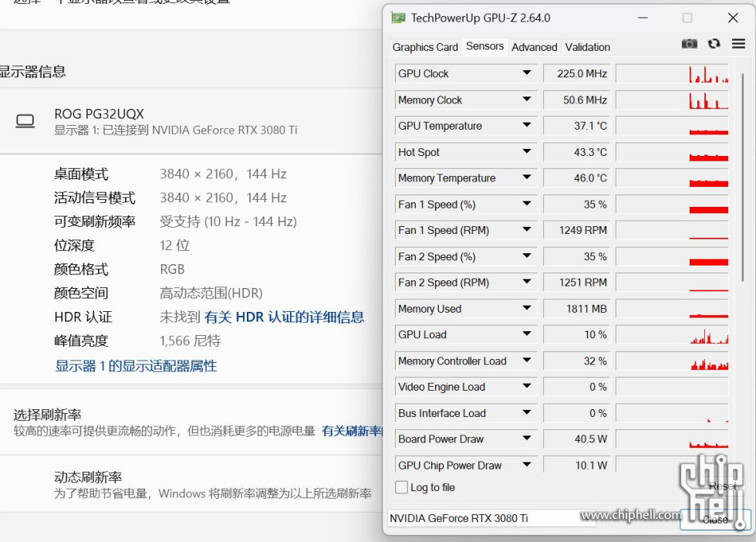Open display 1 adapter properties link
Viewport: 756px width, 542px height.
tap(136, 366)
